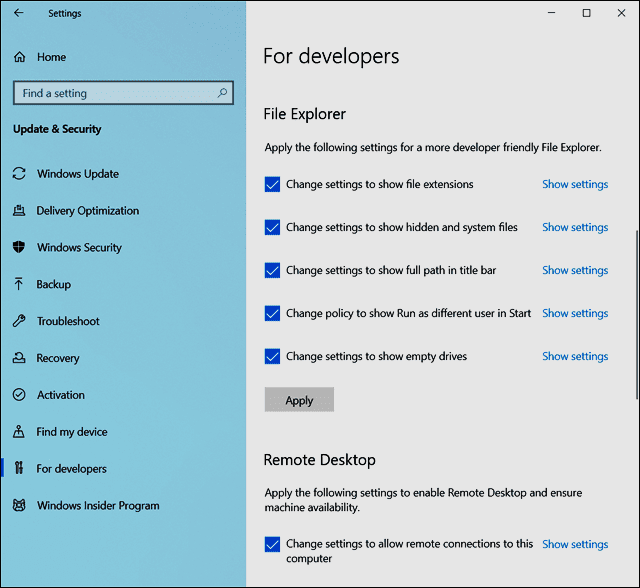Click the vertical scrollbar thumb
This screenshot has width=640, height=588.
pos(637,315)
